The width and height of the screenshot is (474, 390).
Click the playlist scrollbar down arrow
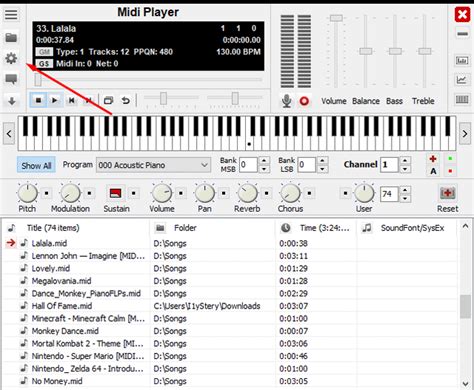click(465, 383)
